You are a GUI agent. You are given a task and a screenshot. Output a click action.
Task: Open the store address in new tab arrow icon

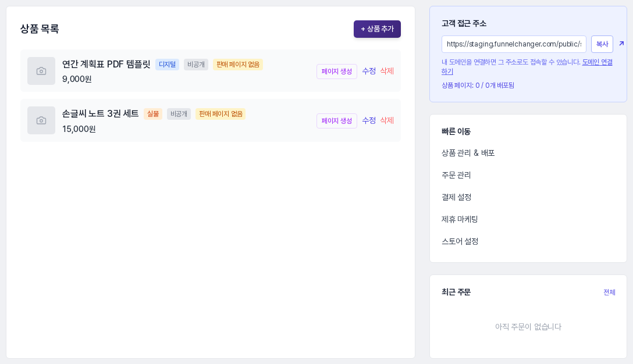(621, 44)
